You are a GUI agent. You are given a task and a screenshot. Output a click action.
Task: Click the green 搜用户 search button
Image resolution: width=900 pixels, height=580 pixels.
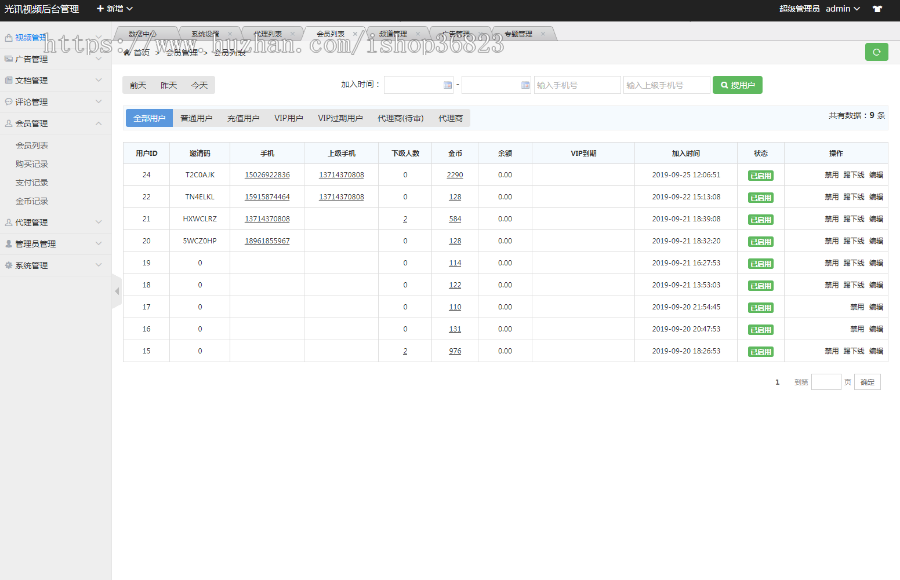[737, 86]
